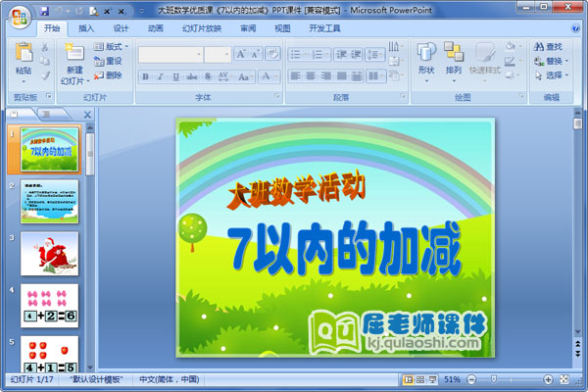Image resolution: width=588 pixels, height=392 pixels.
Task: Toggle Bold formatting
Action: (145, 76)
